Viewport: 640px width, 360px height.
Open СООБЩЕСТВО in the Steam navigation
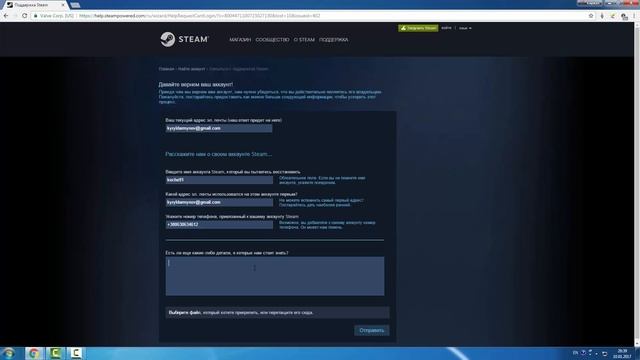(272, 40)
